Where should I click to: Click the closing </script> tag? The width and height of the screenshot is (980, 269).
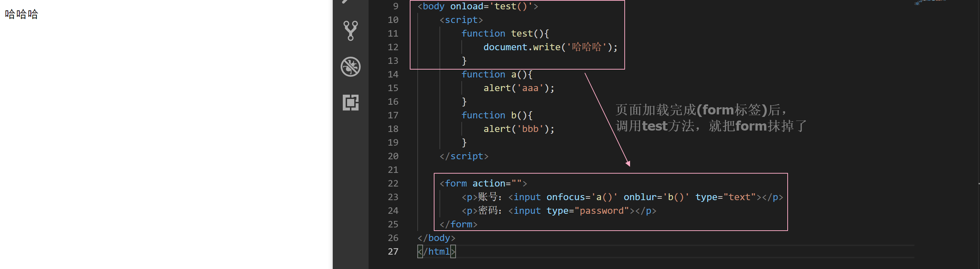pyautogui.click(x=464, y=156)
